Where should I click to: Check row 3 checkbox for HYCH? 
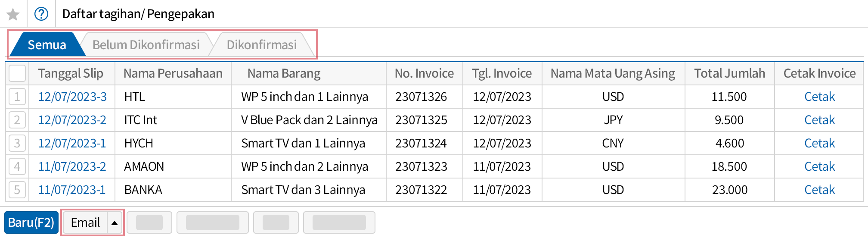point(17,143)
